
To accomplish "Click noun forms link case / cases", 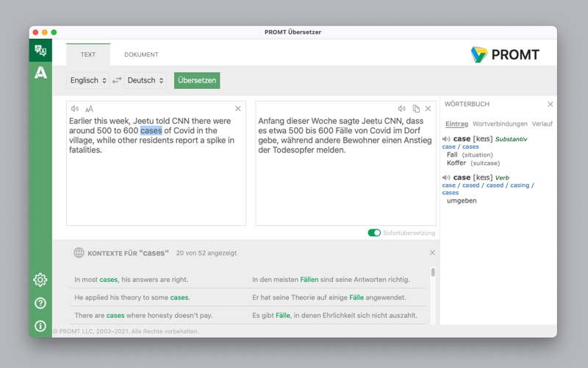I will point(461,146).
